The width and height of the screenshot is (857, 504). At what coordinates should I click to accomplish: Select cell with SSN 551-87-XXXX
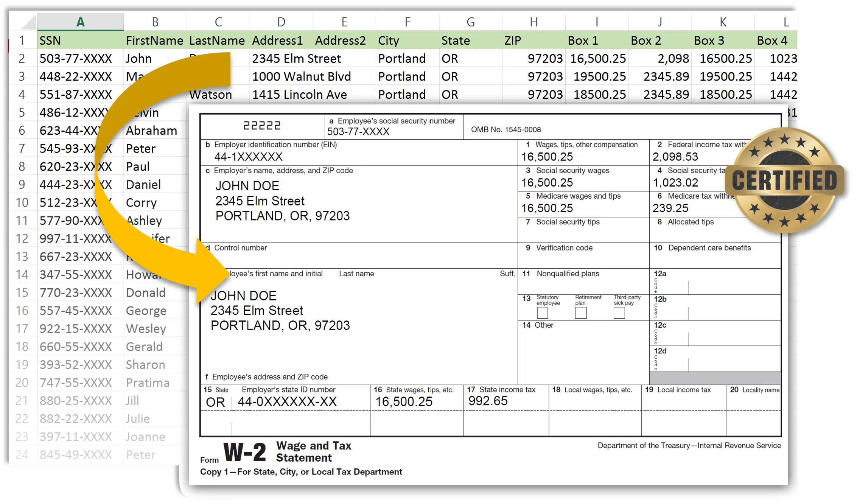click(x=80, y=94)
